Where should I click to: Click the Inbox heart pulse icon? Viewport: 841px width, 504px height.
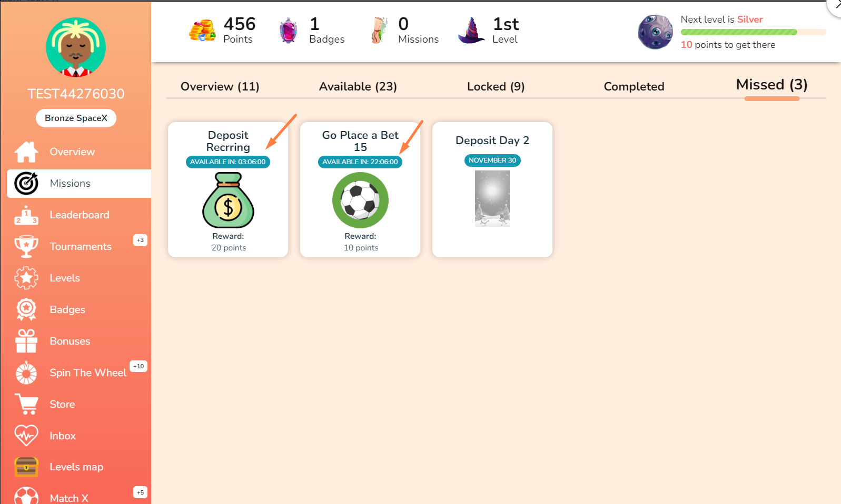[26, 436]
